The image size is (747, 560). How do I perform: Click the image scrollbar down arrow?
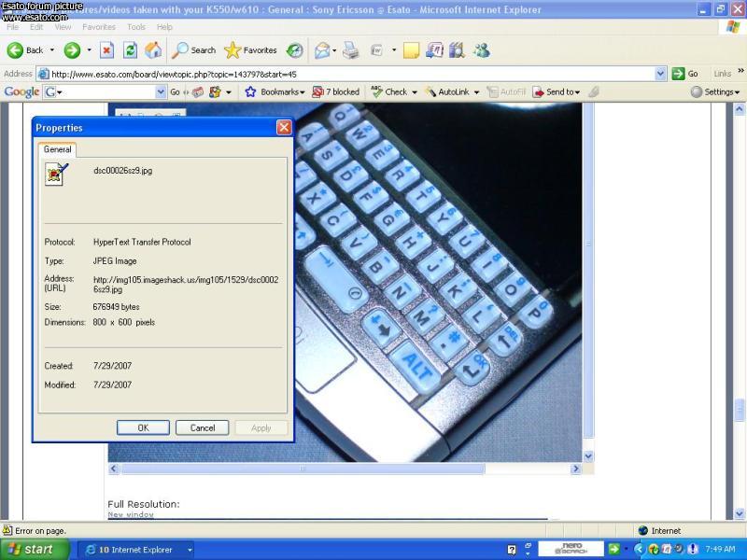(x=588, y=456)
